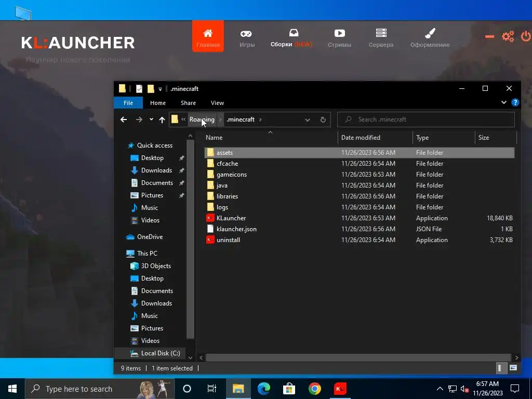Open the Quick Access Toolbar customize dropdown
The height and width of the screenshot is (399, 532).
coord(160,89)
